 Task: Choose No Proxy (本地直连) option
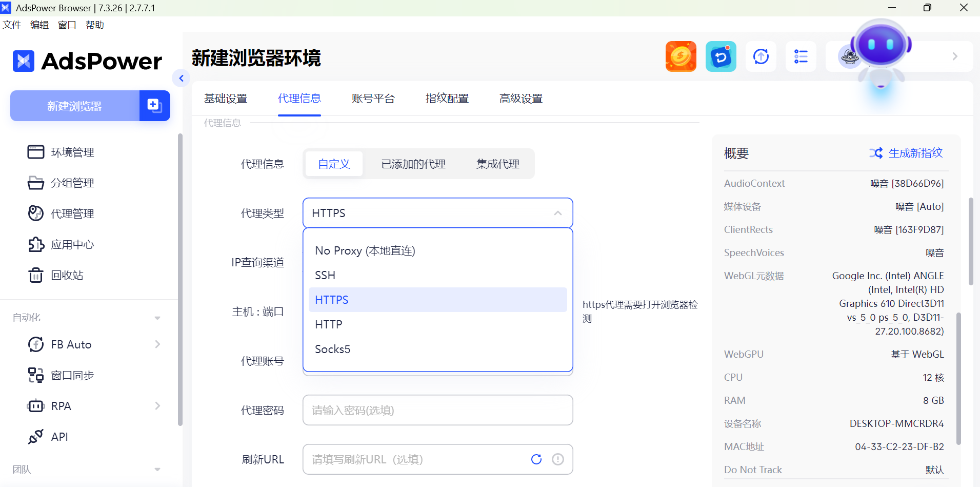pos(437,250)
